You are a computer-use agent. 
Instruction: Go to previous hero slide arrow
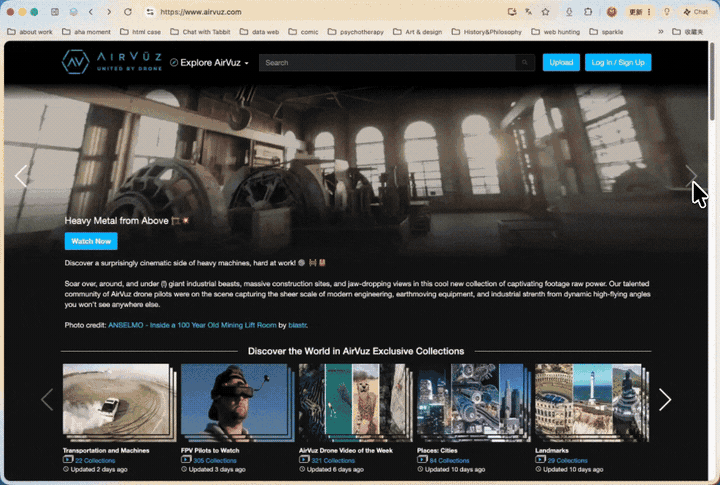[x=21, y=175]
